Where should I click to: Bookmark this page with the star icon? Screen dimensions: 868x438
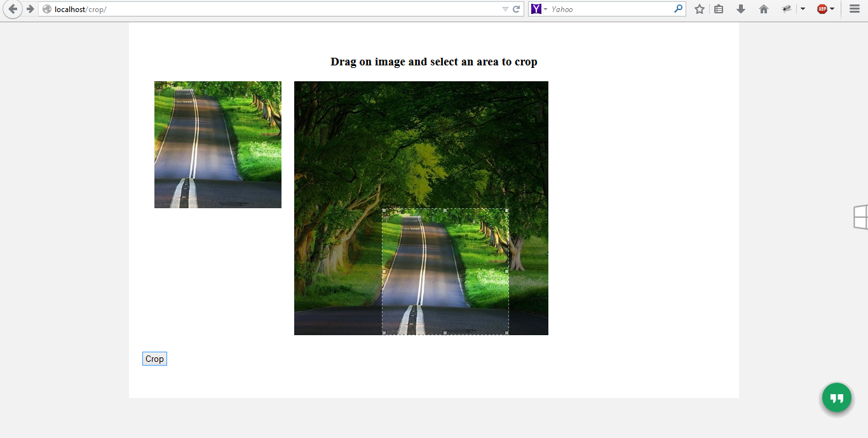[699, 9]
